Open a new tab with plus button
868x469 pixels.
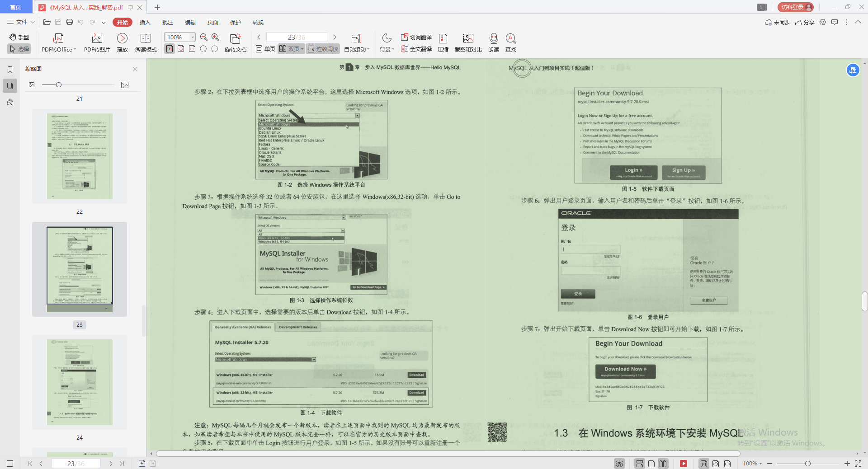click(x=157, y=7)
